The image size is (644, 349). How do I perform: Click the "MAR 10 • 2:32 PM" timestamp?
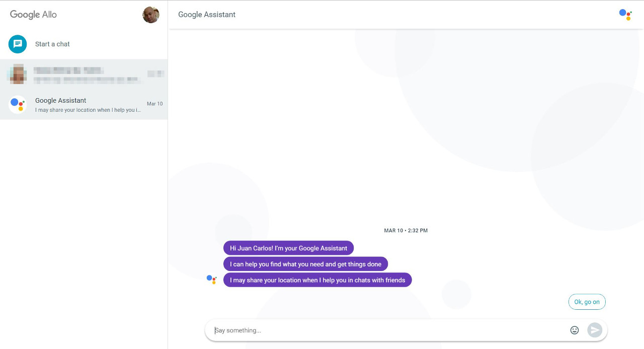pyautogui.click(x=406, y=231)
